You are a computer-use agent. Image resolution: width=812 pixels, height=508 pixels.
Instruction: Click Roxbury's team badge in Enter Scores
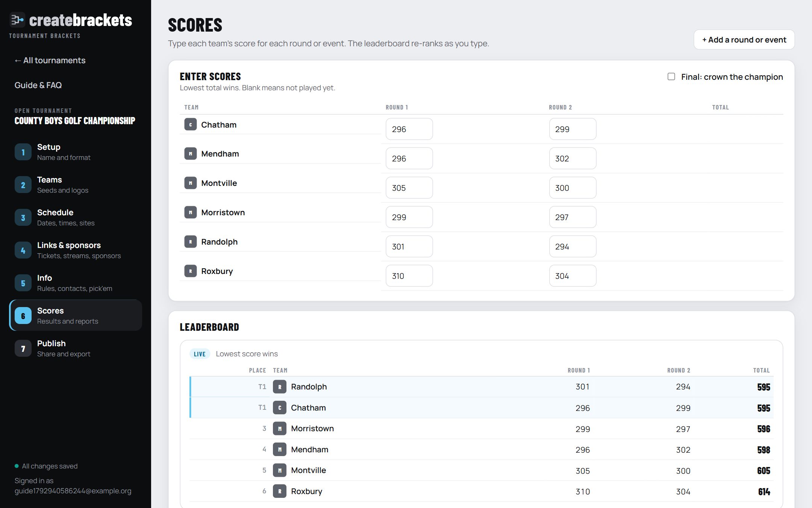point(191,271)
